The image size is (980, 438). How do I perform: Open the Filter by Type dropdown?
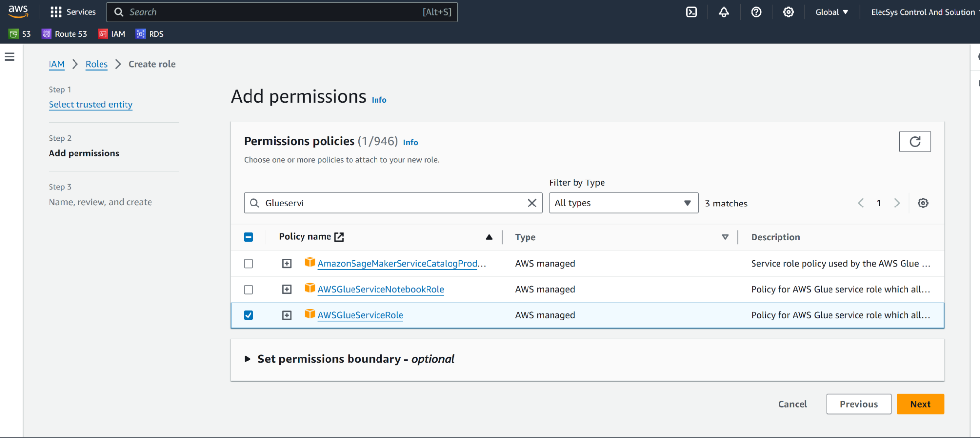(x=623, y=203)
